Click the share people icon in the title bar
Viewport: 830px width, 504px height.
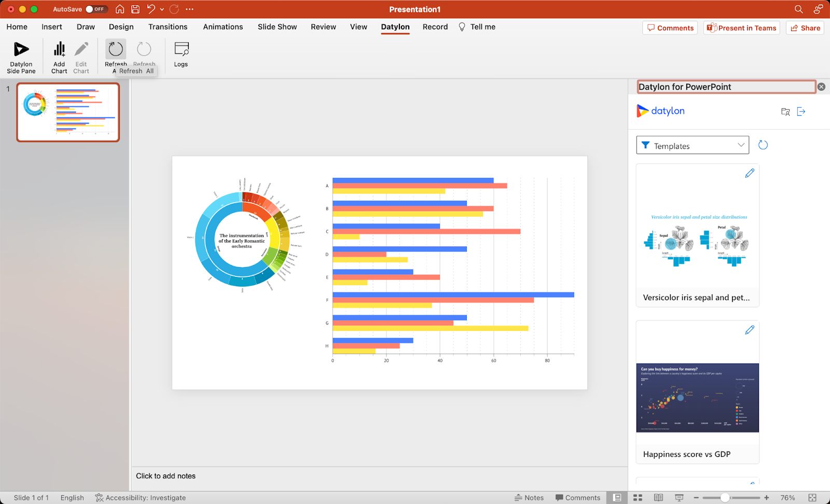click(818, 9)
